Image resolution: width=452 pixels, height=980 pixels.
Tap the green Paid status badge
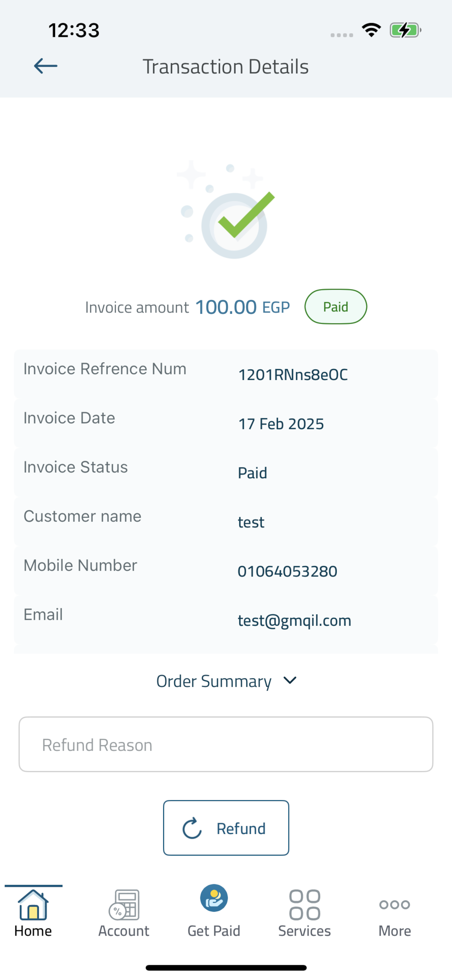[x=336, y=307]
